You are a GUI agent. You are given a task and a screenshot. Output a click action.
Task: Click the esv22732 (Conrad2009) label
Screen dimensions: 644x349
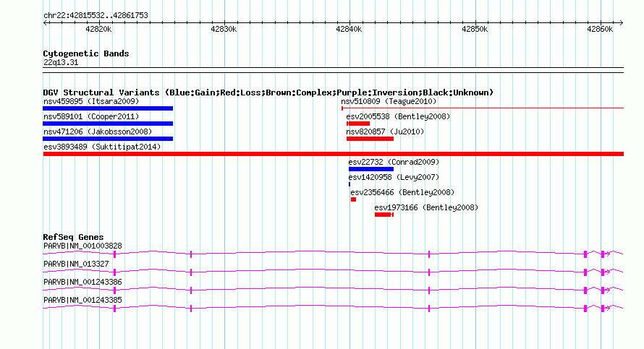click(394, 162)
